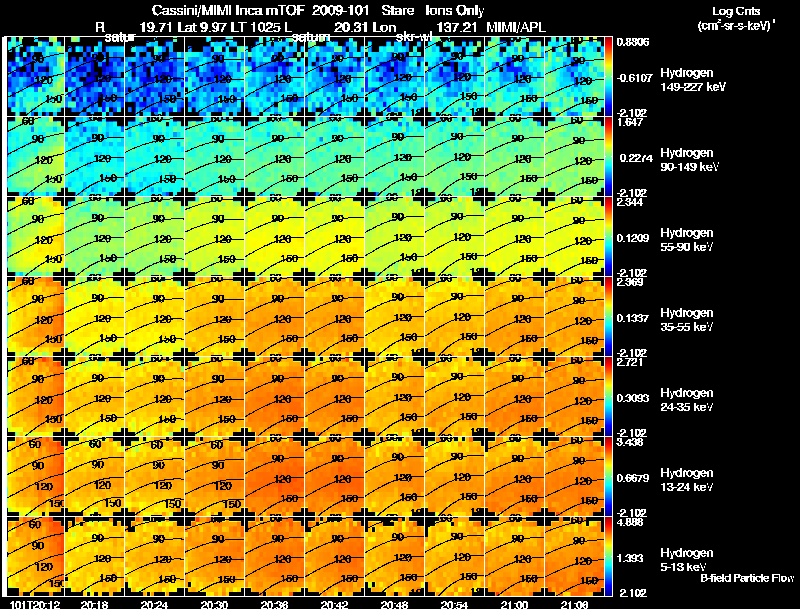Click the 0.1209 scale midpoint value

(633, 238)
